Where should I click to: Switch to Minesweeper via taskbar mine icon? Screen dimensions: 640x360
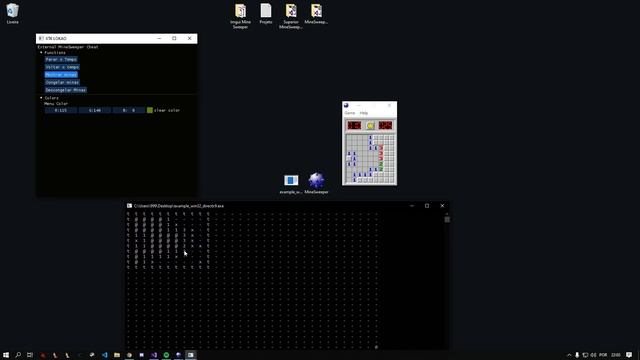click(178, 355)
